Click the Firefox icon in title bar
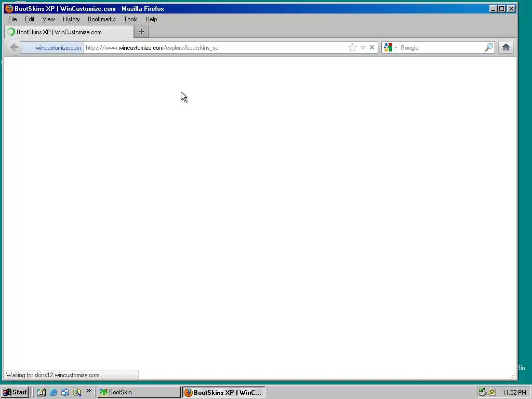The image size is (532, 399). coord(9,8)
